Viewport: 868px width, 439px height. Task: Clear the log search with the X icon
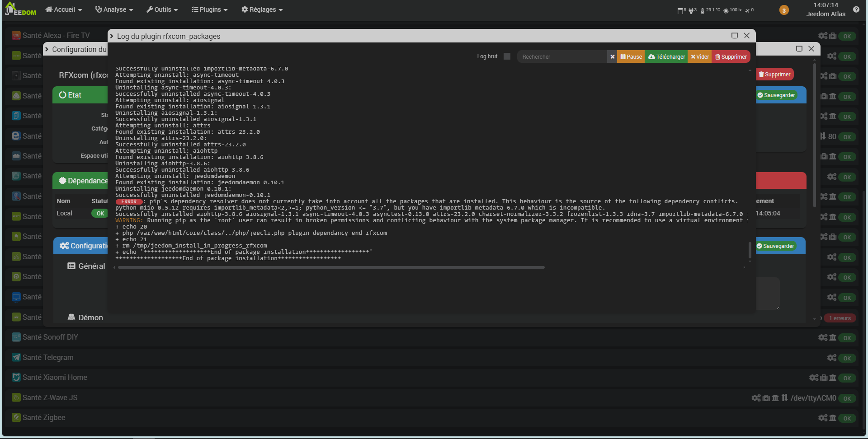click(613, 56)
